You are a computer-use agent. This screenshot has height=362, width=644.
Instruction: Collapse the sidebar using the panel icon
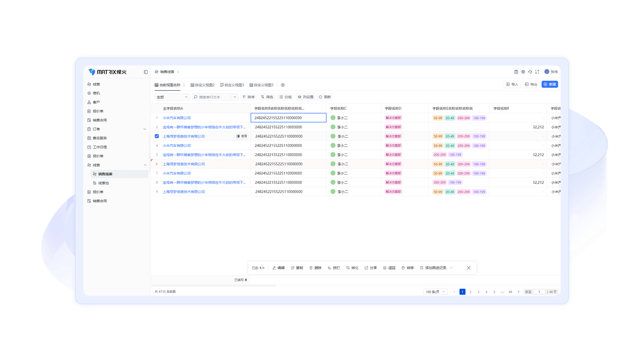[x=146, y=72]
